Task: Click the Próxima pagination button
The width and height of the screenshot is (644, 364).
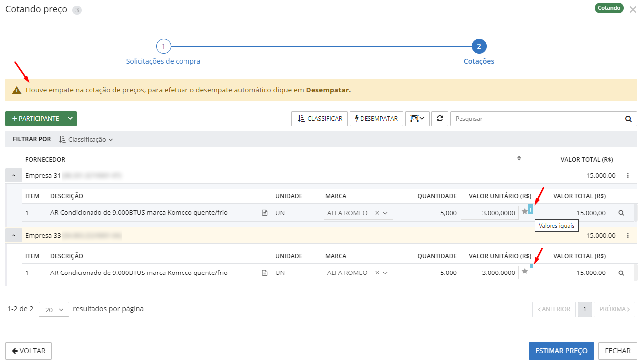Action: click(615, 309)
